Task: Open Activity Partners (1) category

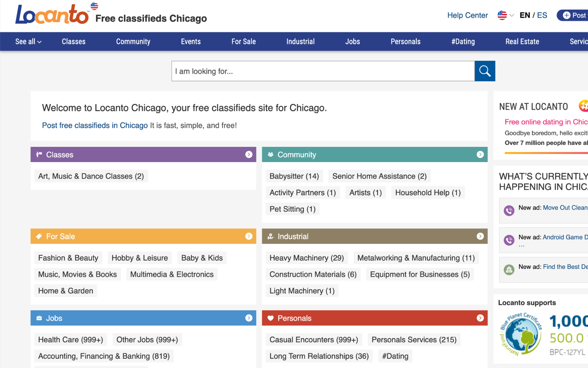Action: 303,192
